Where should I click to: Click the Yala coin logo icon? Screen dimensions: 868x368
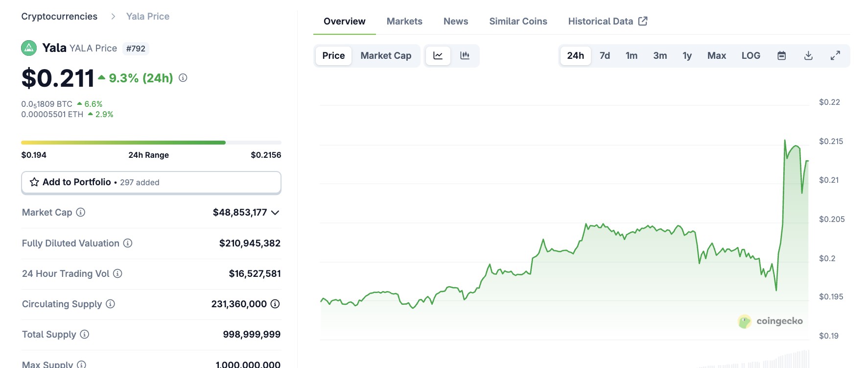click(29, 48)
